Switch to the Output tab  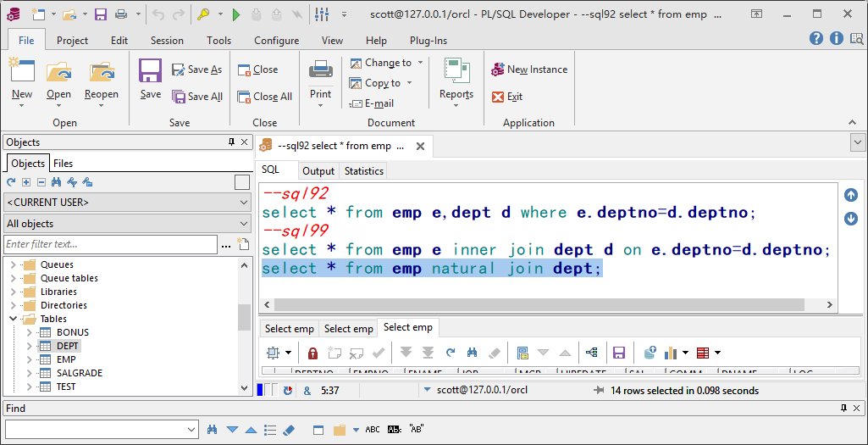click(x=318, y=171)
